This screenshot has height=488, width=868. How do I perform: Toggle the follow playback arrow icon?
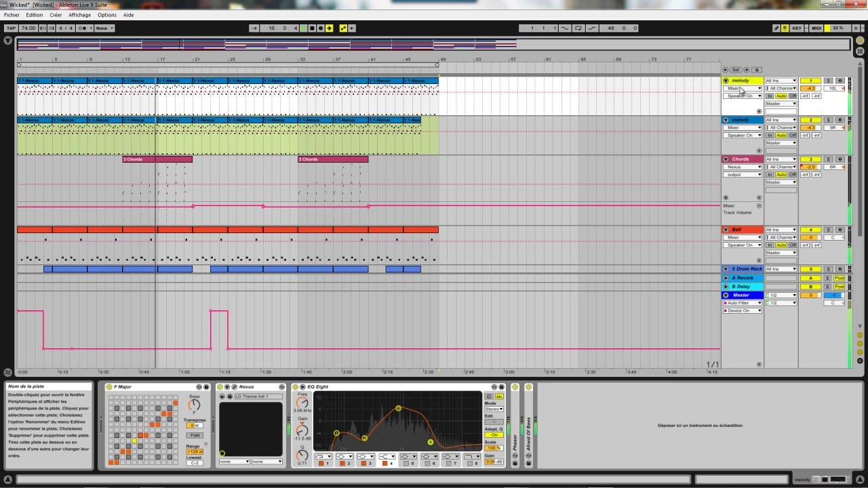point(254,28)
